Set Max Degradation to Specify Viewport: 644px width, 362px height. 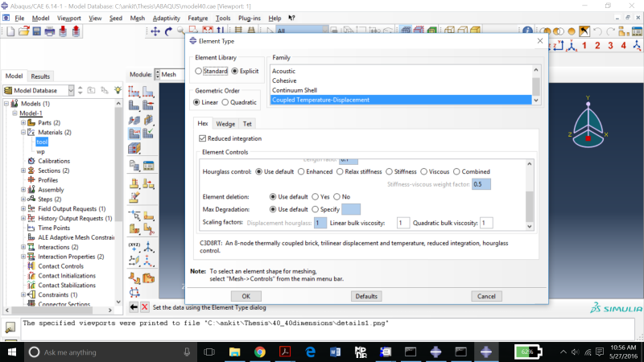[x=315, y=209]
